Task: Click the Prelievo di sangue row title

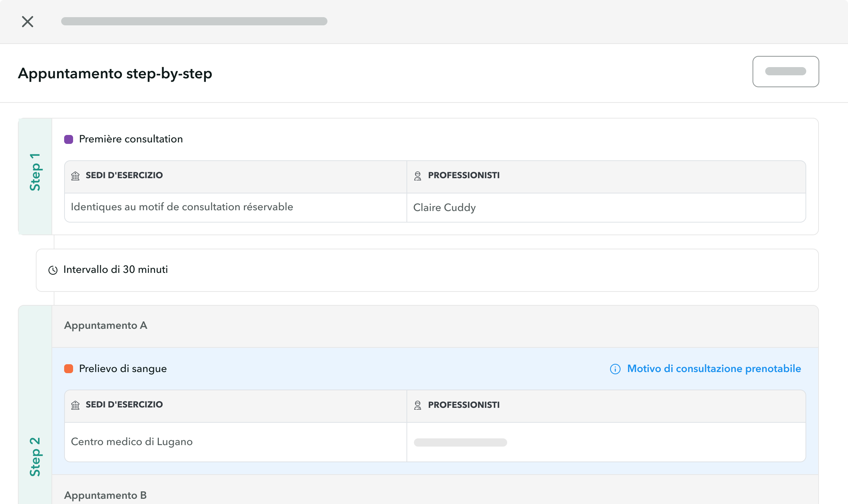Action: pos(123,369)
